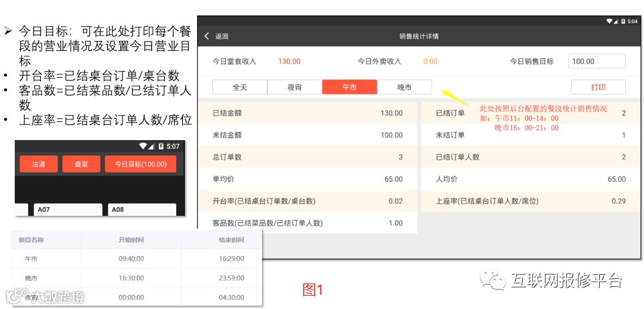644x309 pixels.
Task: Click the 今日堂食收入 value 130.00
Action: (x=289, y=62)
